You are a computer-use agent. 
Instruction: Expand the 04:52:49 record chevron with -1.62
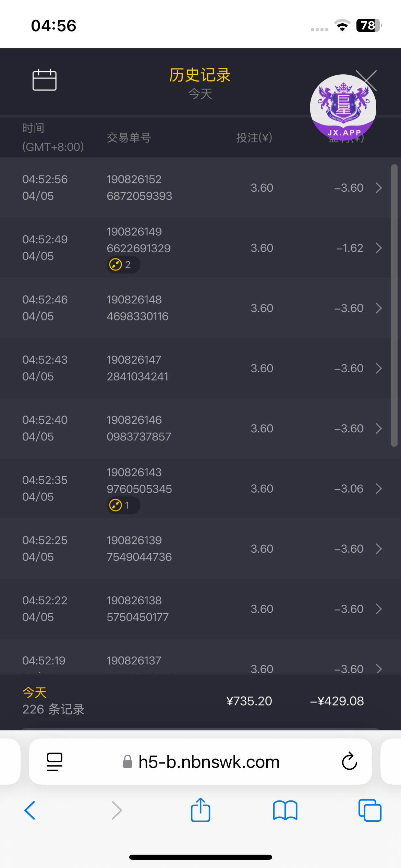(379, 248)
